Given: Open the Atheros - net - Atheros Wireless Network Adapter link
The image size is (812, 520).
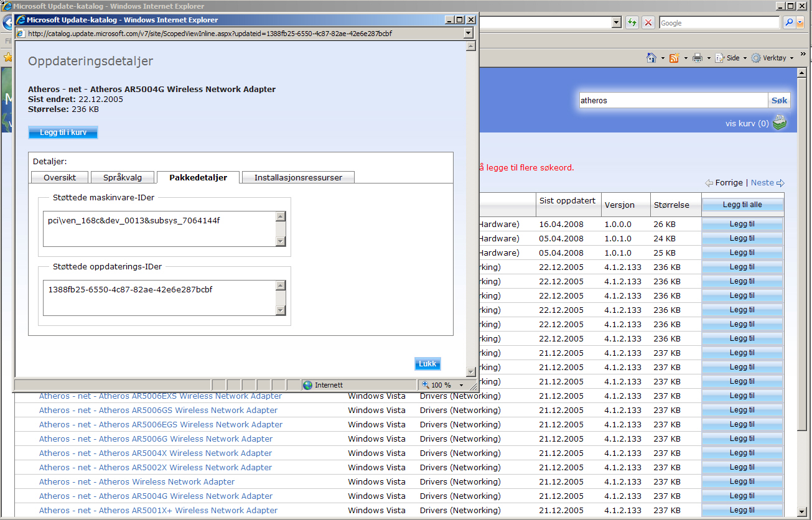Looking at the screenshot, I should 137,481.
